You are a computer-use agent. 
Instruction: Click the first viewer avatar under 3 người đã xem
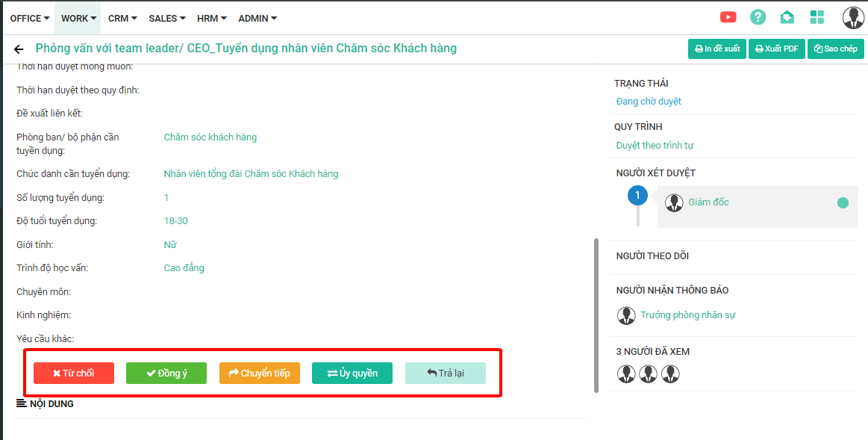point(626,374)
